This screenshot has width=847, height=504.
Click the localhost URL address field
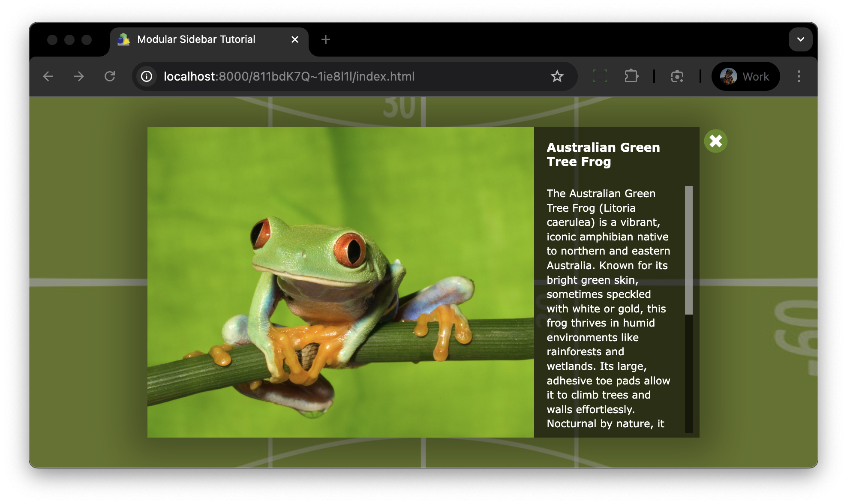tap(289, 76)
